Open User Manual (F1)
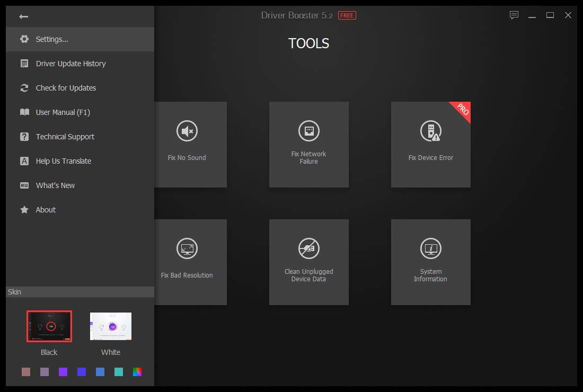Viewport: 583px width, 392px height. [x=63, y=112]
